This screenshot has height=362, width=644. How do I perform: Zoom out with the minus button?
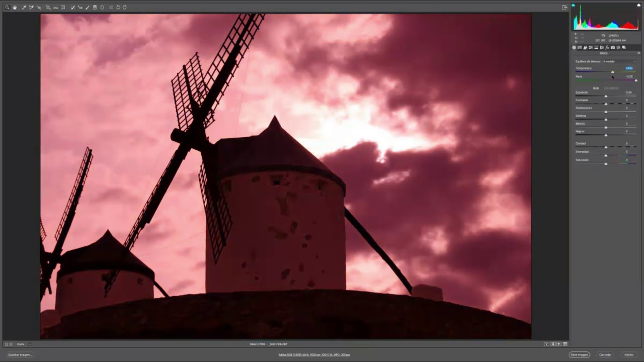point(7,344)
